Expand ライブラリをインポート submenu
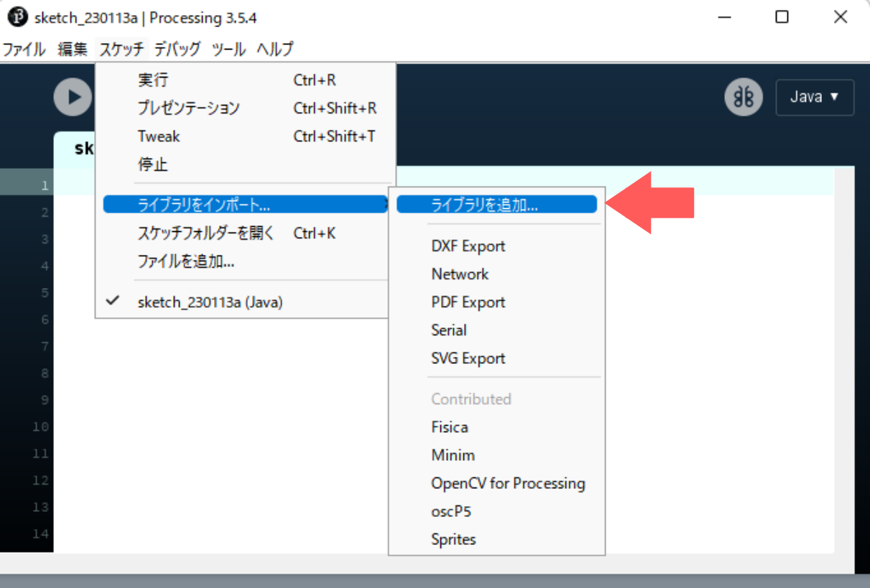 (246, 205)
